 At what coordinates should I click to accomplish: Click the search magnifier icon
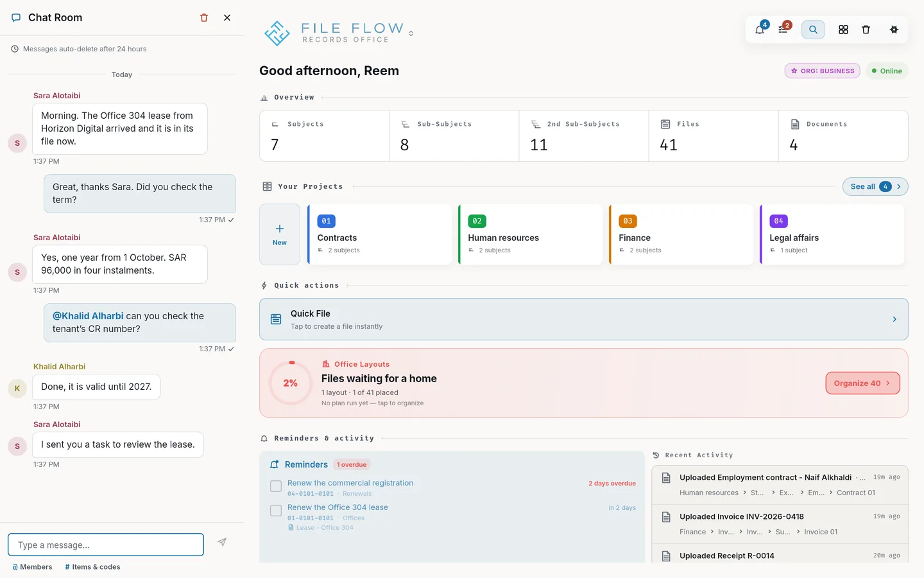[x=813, y=30]
